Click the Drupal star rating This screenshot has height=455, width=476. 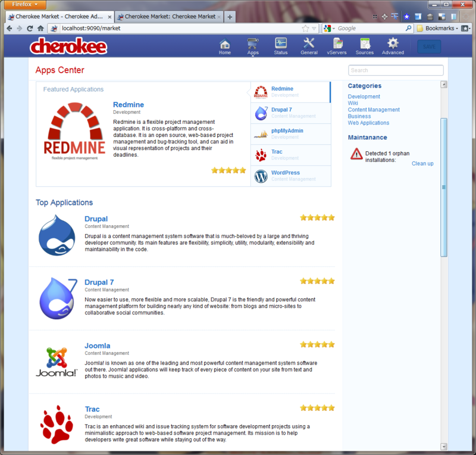tap(317, 217)
